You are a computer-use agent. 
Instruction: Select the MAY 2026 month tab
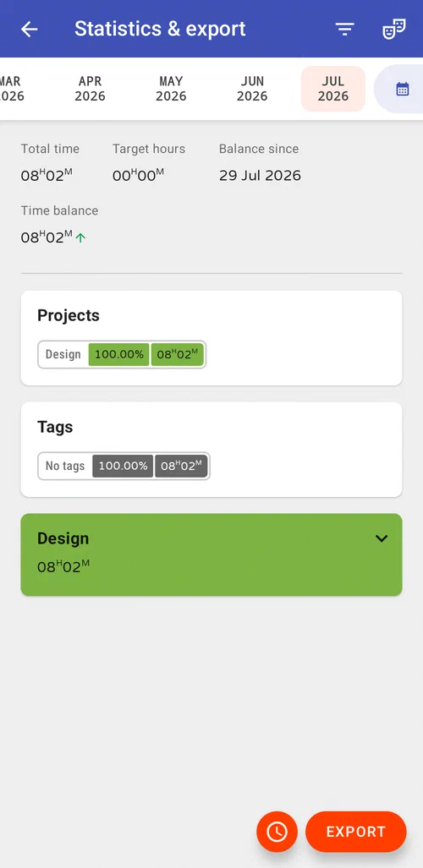tap(171, 89)
